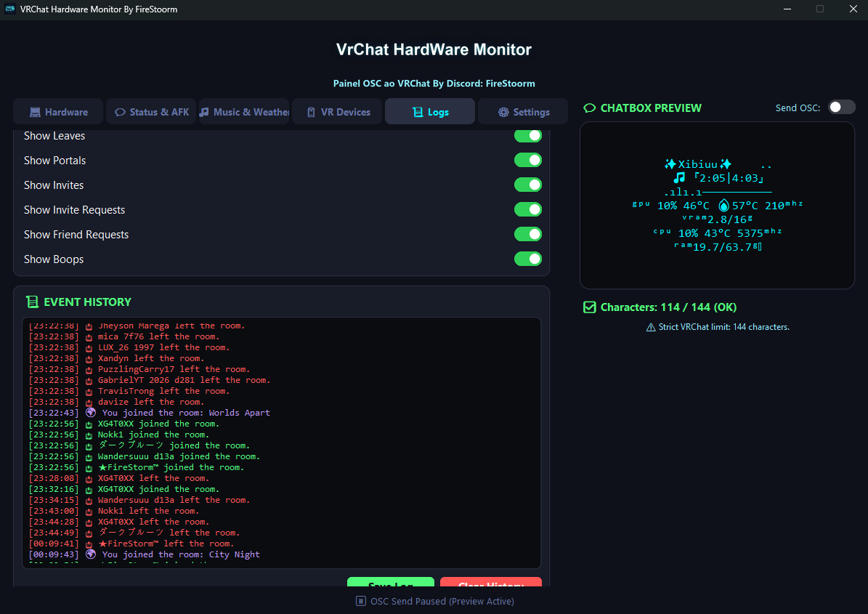Image resolution: width=868 pixels, height=614 pixels.
Task: Click log entry You joined Worlds Apart
Action: [x=150, y=413]
